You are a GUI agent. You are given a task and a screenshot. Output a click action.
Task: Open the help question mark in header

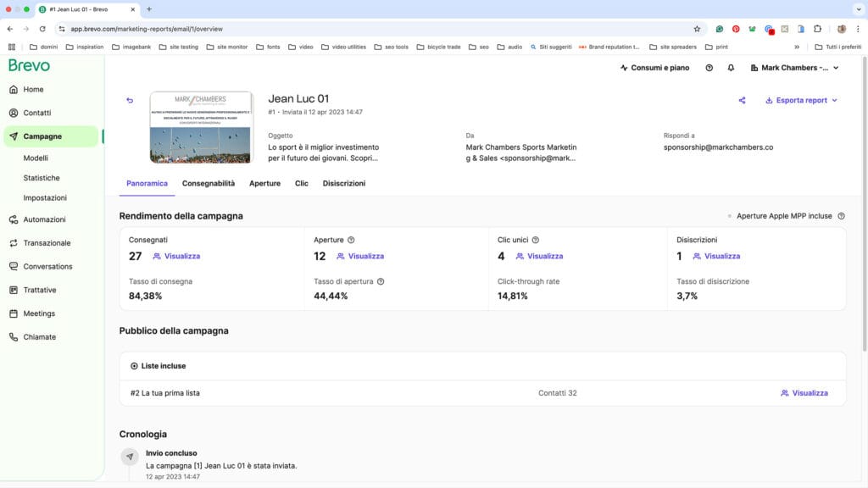pyautogui.click(x=709, y=68)
